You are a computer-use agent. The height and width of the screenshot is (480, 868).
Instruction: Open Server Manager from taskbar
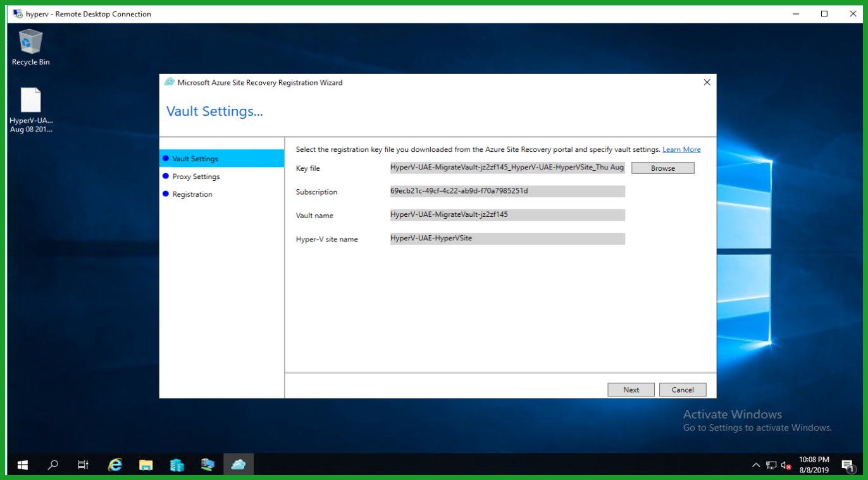coord(177,465)
